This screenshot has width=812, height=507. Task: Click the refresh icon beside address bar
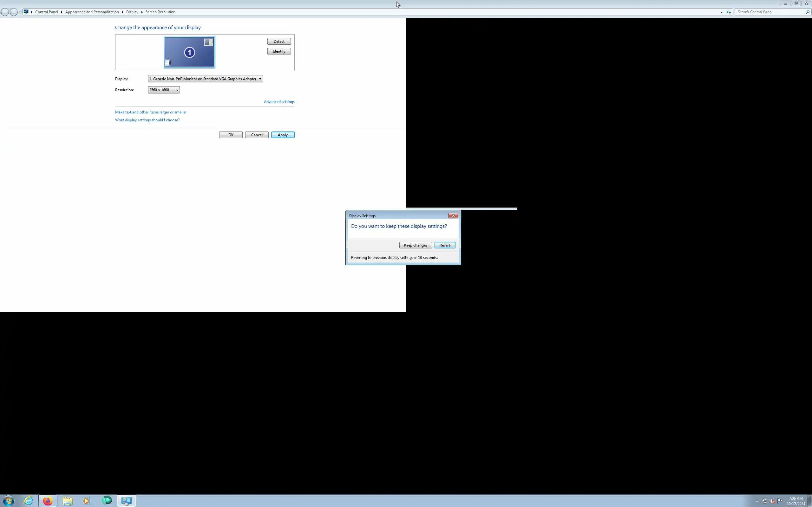[729, 12]
